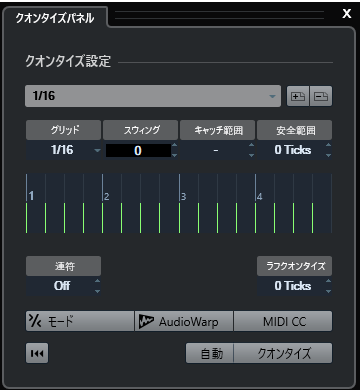Remove the quantize preset with minus icon
361x390 pixels.
[321, 96]
